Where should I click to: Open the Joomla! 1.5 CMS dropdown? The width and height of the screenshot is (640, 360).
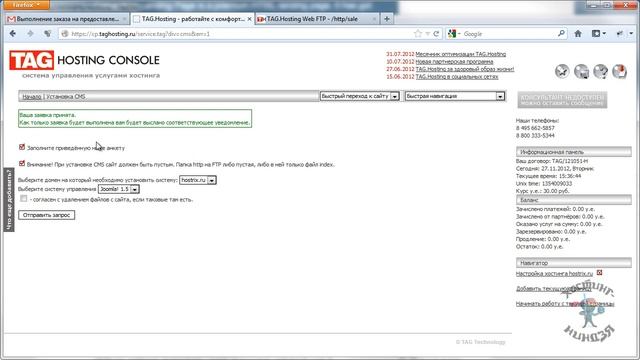119,189
